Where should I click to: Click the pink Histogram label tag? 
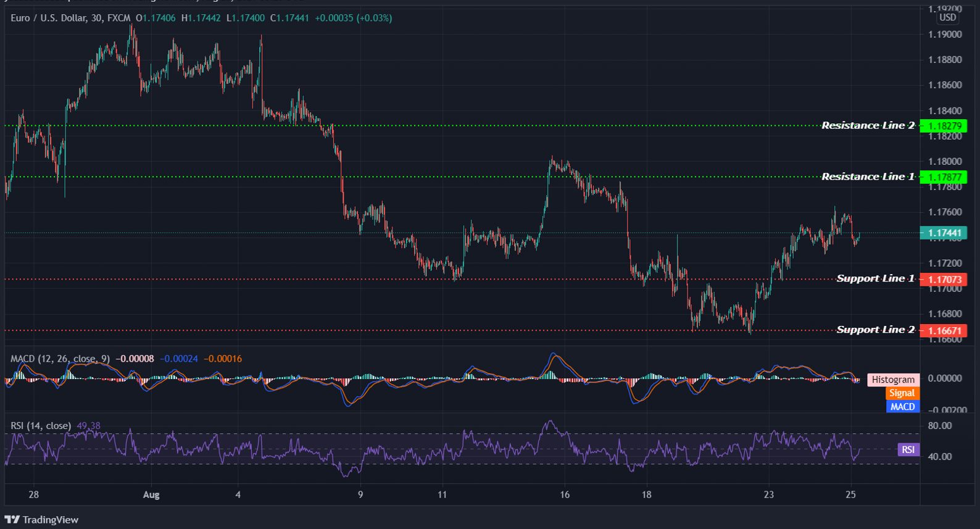(x=893, y=380)
